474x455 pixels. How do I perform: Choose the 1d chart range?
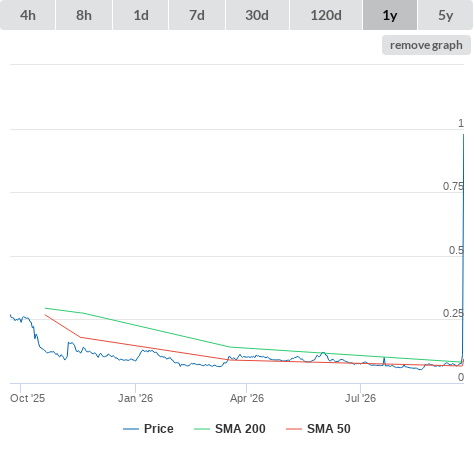point(141,15)
